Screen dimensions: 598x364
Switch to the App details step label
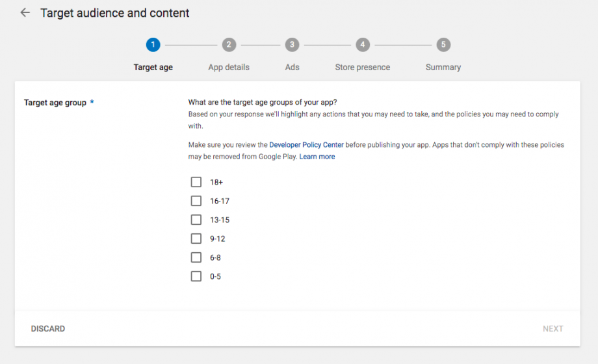coord(229,68)
